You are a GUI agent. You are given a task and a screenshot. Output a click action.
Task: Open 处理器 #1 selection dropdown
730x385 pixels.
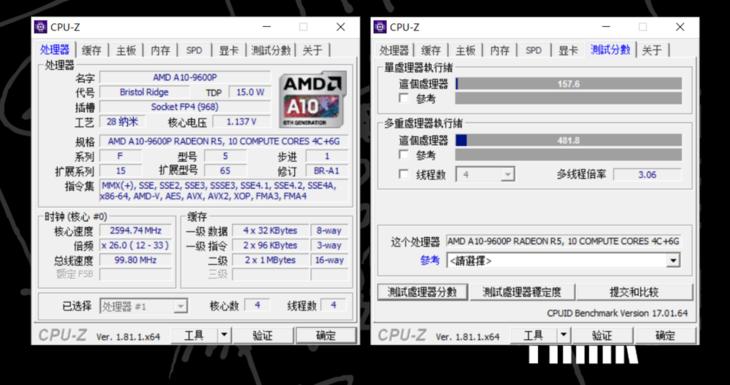[x=144, y=306]
